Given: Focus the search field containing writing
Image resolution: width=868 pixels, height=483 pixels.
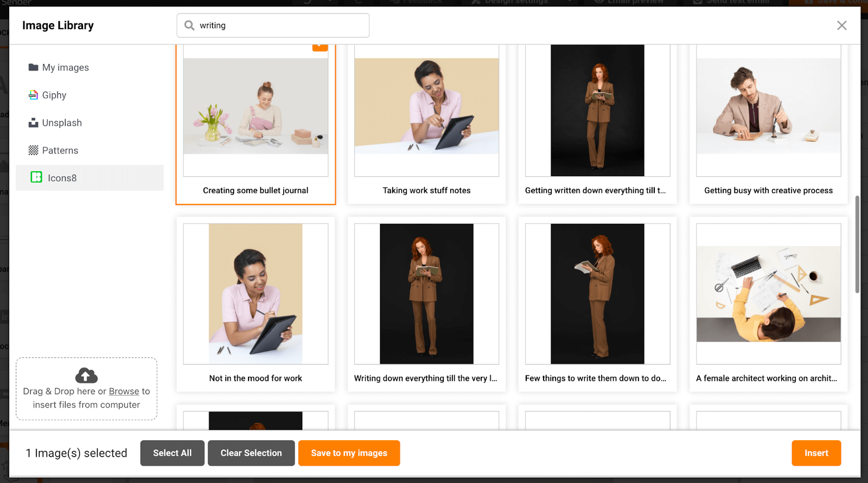Looking at the screenshot, I should [273, 25].
